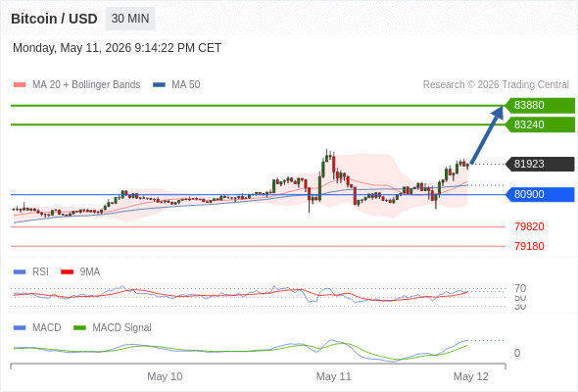578x392 pixels.
Task: Click the MA 20 Bollinger Bands color swatch
Action: [20, 85]
